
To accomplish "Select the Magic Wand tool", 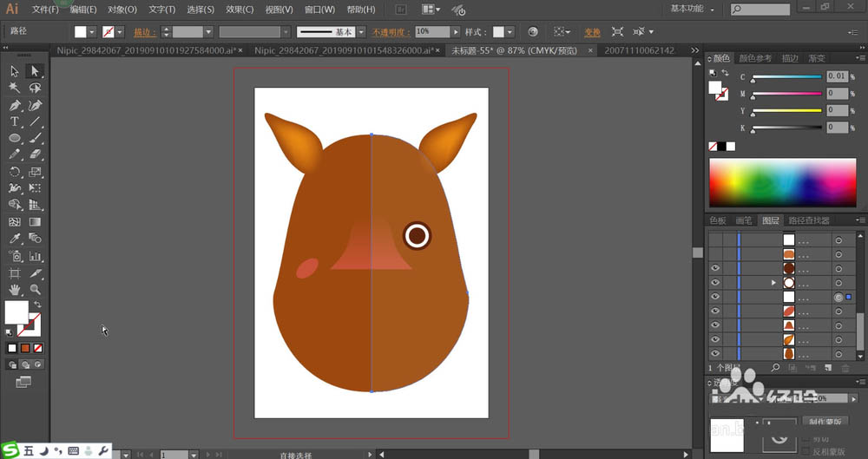I will tap(15, 88).
